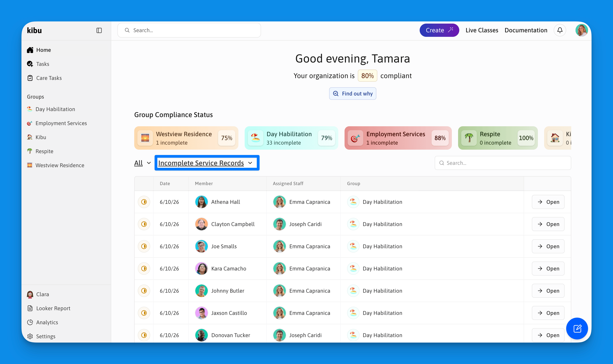Click the Home house icon
Image resolution: width=613 pixels, height=364 pixels.
tap(30, 50)
